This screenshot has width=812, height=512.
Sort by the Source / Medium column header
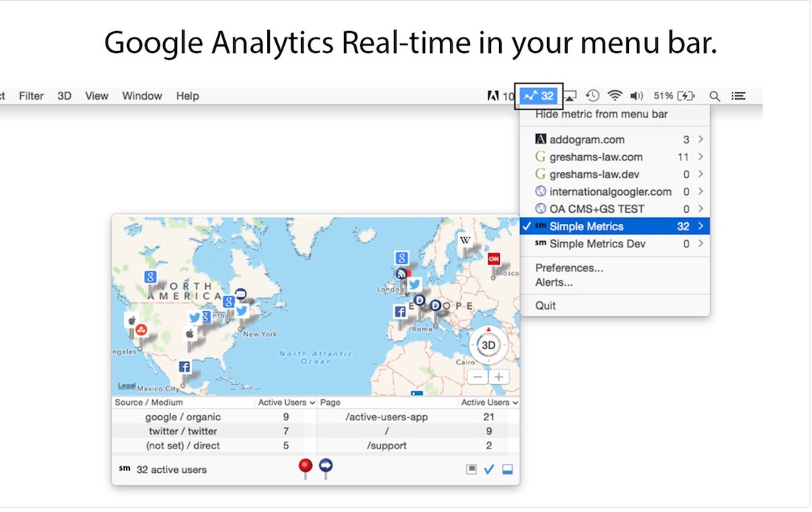[148, 403]
